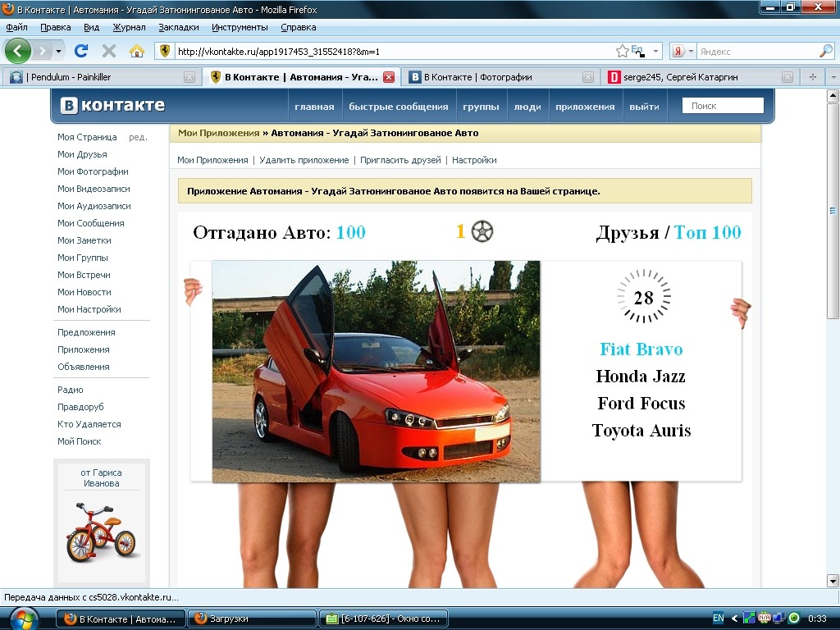Click ред. next to Моя Страница
The image size is (840, 630).
pos(138,137)
